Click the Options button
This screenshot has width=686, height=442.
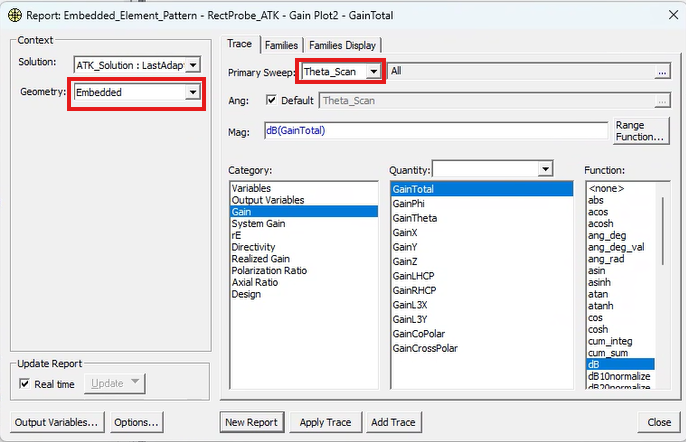pyautogui.click(x=136, y=422)
